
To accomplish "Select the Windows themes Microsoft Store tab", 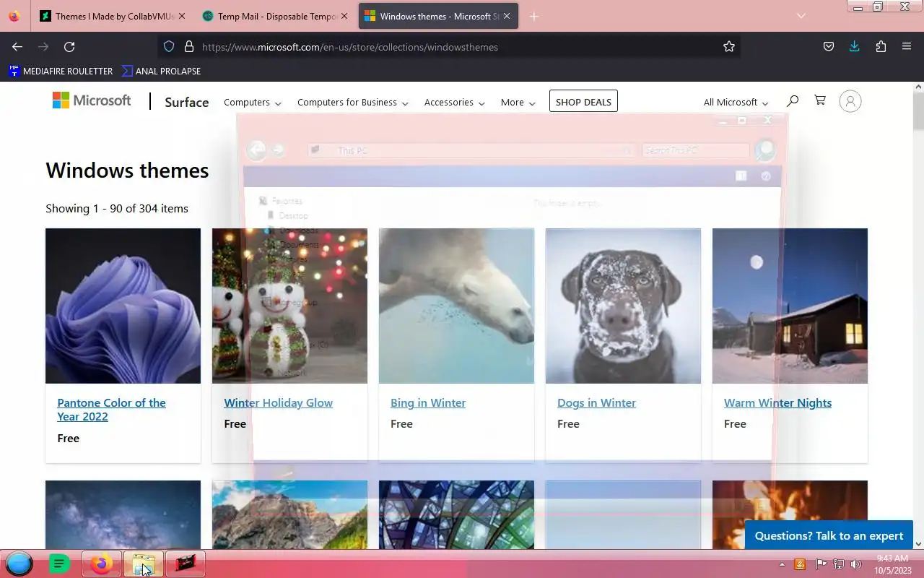I will tap(438, 16).
